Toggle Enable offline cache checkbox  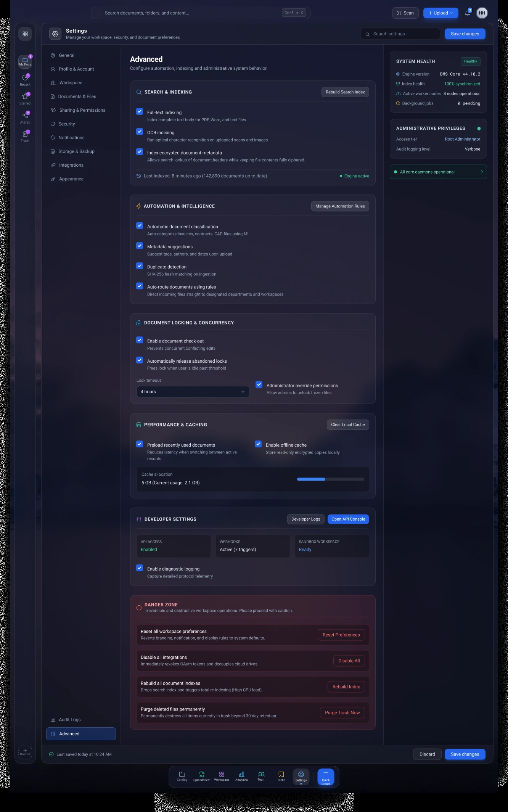click(258, 444)
